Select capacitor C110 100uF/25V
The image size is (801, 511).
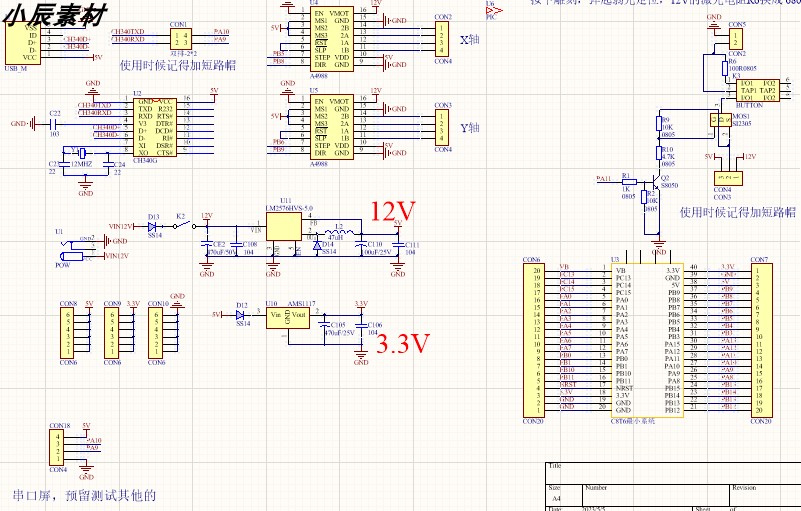tap(361, 245)
